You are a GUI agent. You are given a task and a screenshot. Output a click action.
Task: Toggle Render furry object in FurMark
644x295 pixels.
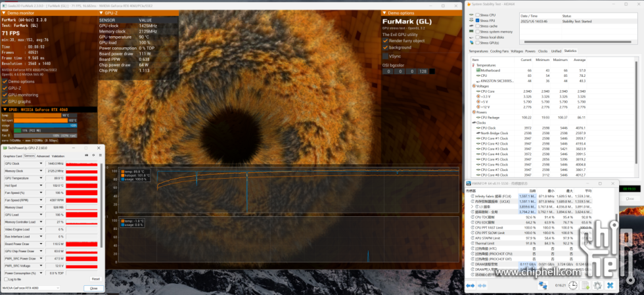click(x=385, y=41)
